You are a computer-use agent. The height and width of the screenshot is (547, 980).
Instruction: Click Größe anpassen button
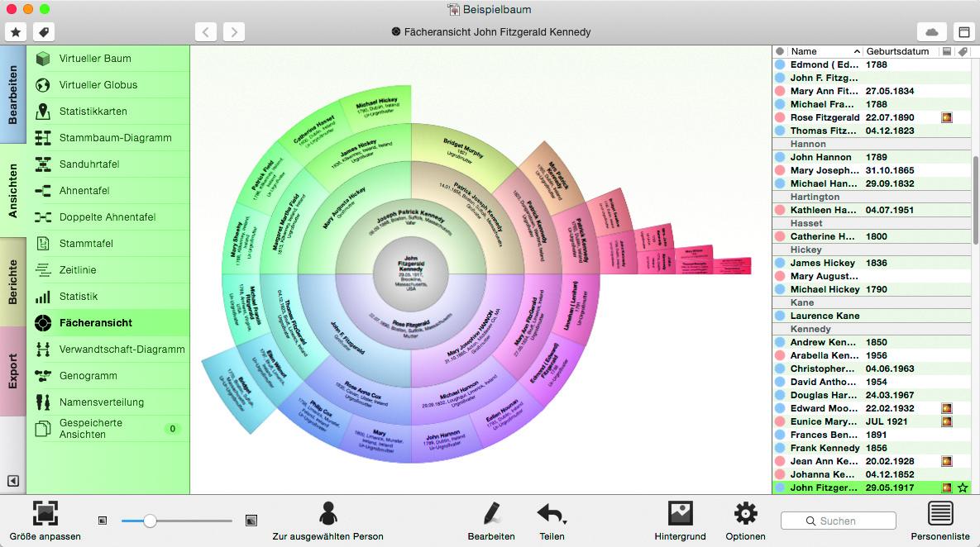(x=45, y=521)
